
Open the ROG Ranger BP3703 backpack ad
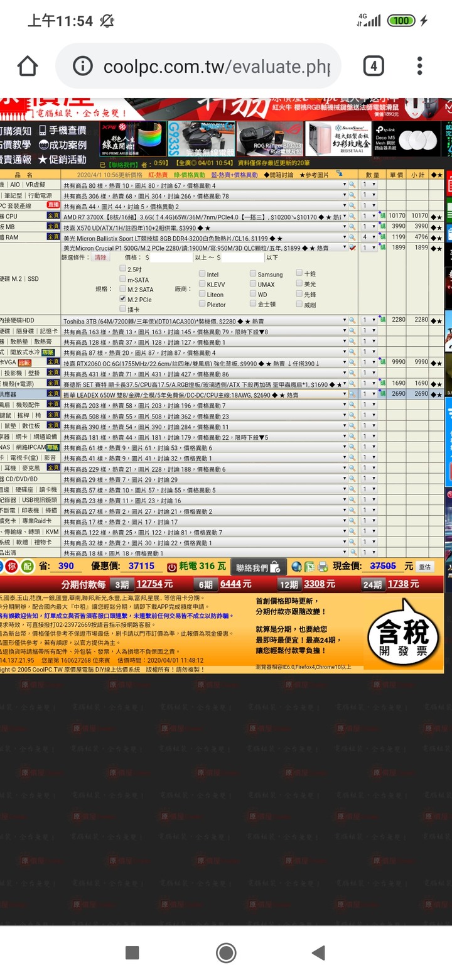tap(270, 139)
